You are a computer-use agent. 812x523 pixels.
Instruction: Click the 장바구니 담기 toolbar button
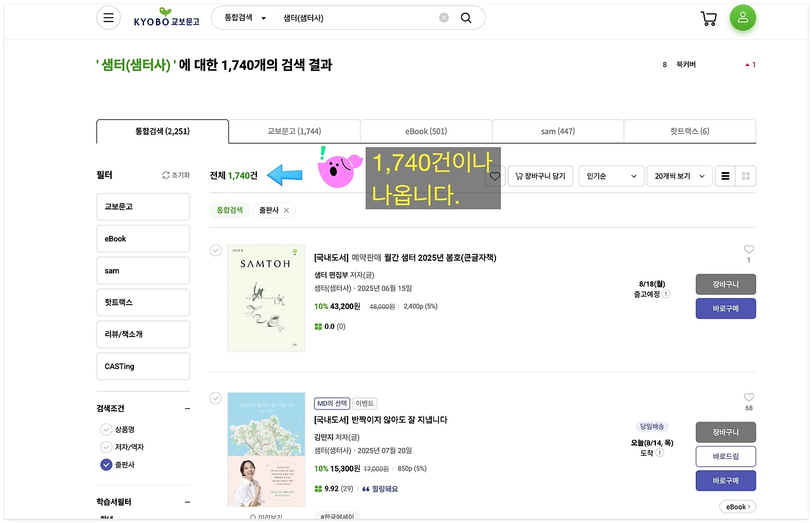point(540,176)
